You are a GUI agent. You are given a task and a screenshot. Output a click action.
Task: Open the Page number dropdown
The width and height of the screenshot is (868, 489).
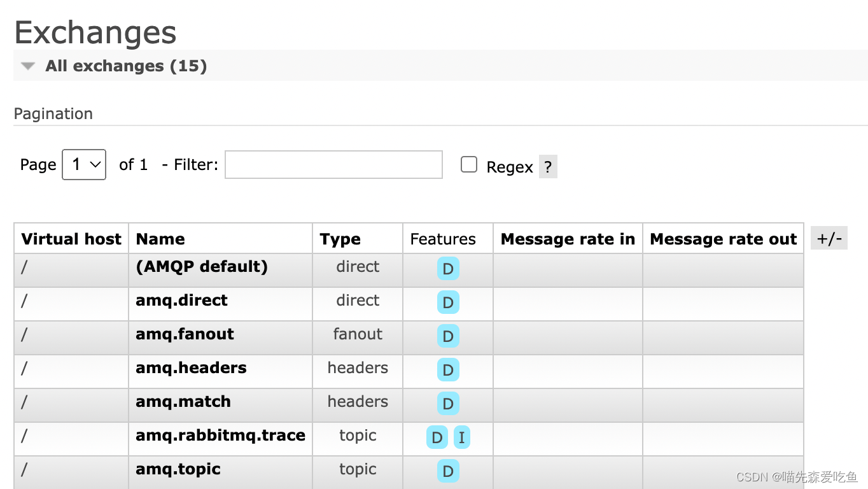tap(84, 165)
